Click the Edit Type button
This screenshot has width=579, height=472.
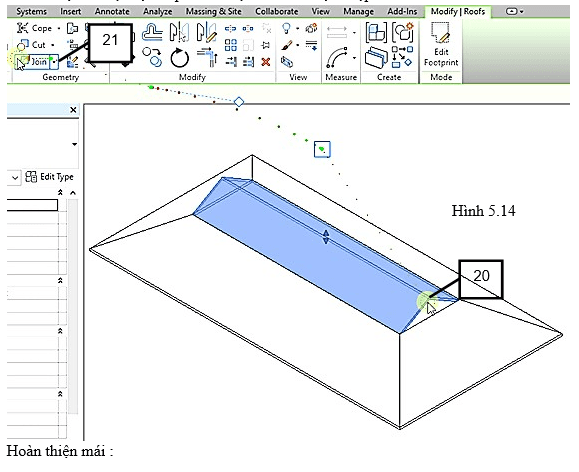pyautogui.click(x=49, y=177)
